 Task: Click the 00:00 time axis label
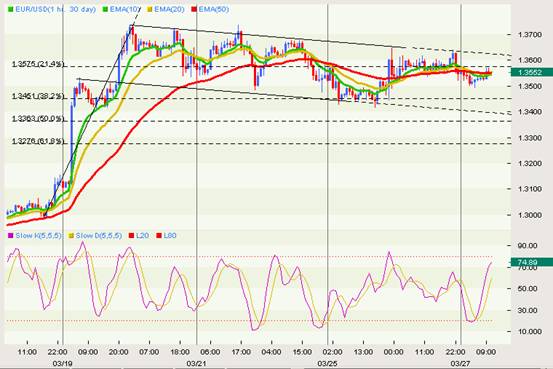(x=394, y=352)
